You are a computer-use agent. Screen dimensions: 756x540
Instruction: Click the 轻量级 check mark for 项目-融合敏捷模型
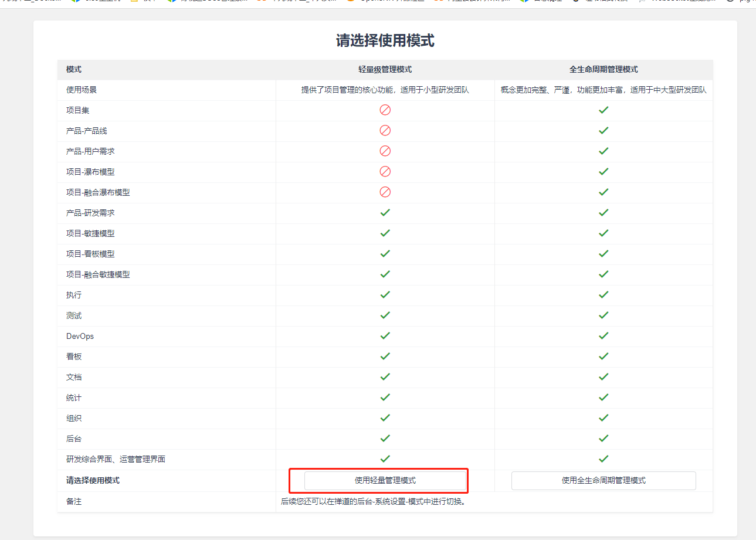tap(385, 274)
